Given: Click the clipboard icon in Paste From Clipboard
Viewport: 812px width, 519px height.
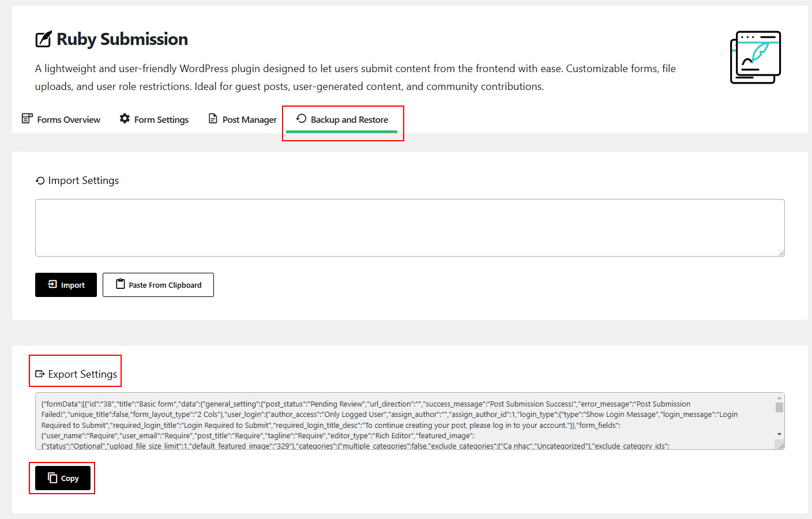Looking at the screenshot, I should tap(120, 284).
